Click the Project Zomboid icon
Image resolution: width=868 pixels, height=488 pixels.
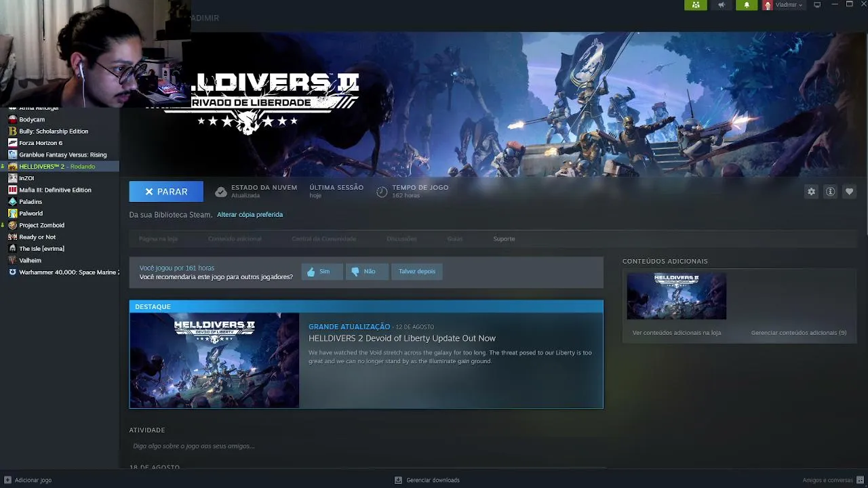pos(12,225)
